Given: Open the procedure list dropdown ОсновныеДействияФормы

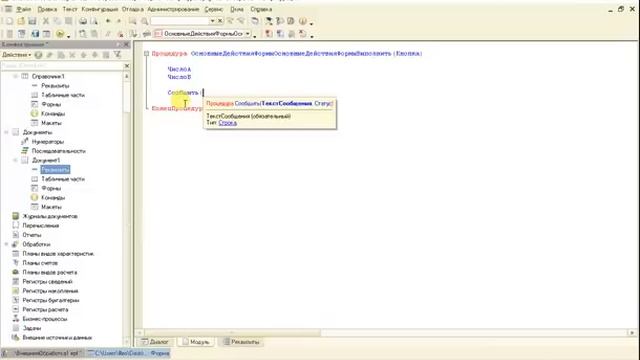Looking at the screenshot, I should coord(248,33).
